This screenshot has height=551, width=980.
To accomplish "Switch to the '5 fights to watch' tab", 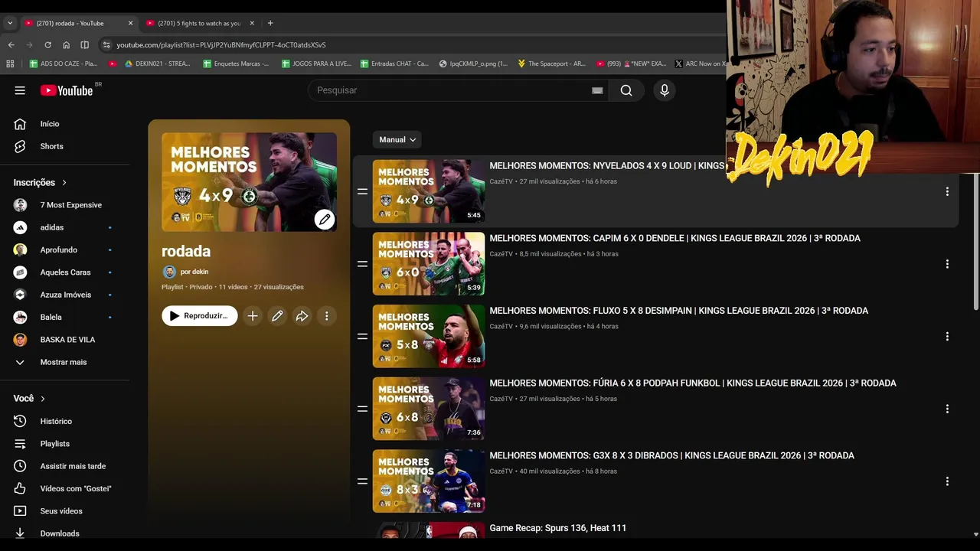I will tap(199, 23).
